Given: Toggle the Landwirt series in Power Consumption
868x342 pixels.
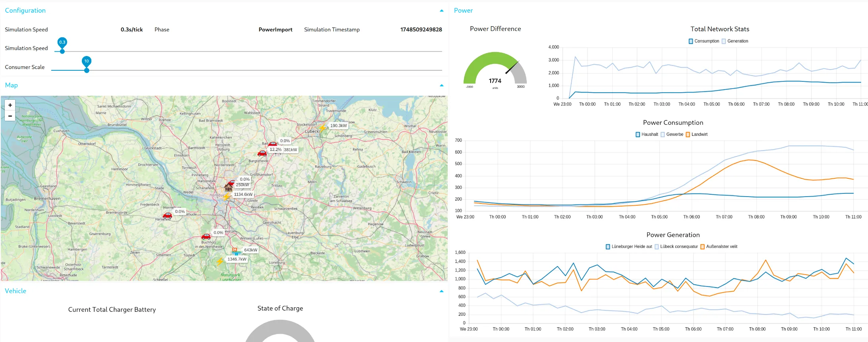Looking at the screenshot, I should point(697,135).
